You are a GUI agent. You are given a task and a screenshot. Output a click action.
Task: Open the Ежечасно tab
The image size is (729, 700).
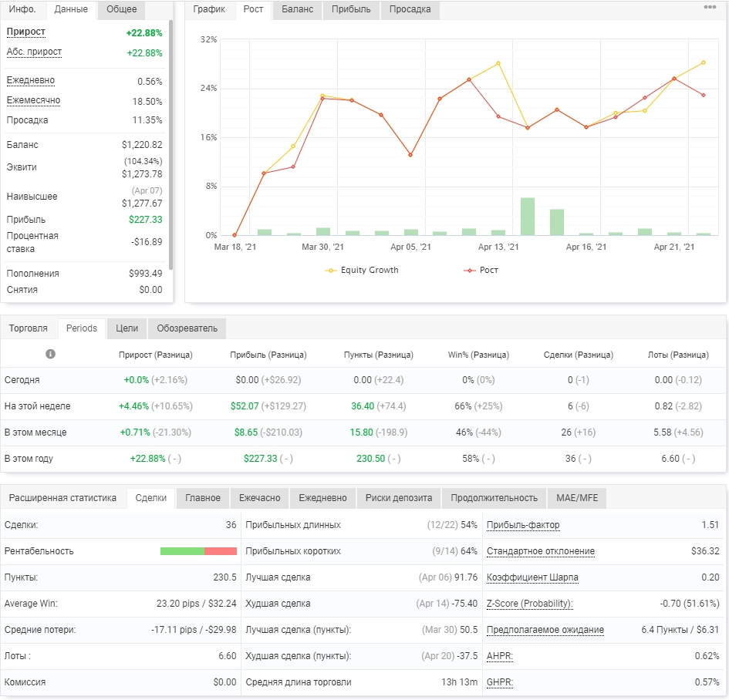click(259, 498)
